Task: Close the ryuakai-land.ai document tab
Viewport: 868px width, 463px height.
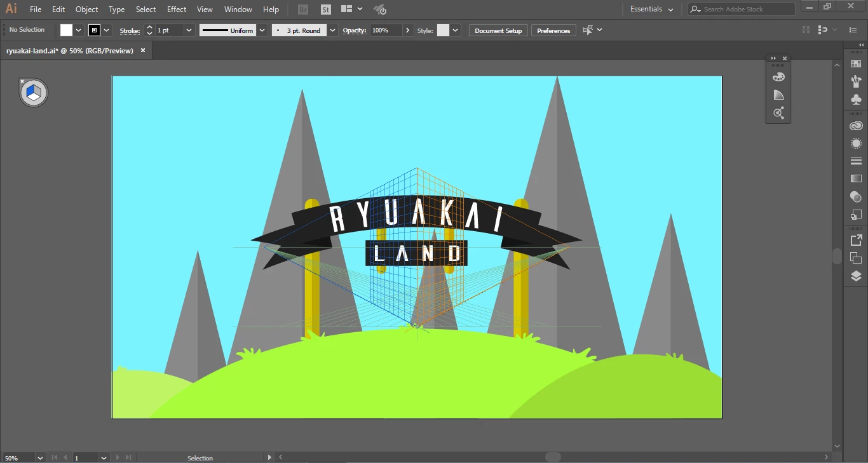Action: point(143,50)
